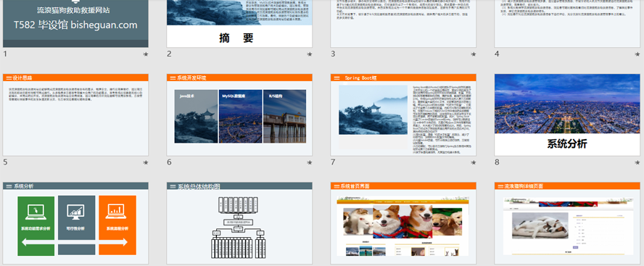The height and width of the screenshot is (266, 644).
Task: Select slide 7 Spring Boot框
Action: click(x=403, y=115)
